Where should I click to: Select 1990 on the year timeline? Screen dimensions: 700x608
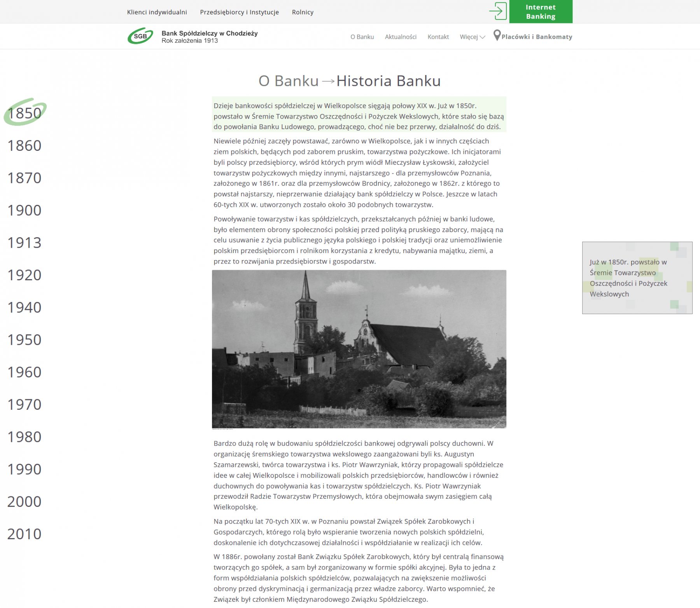coord(24,469)
